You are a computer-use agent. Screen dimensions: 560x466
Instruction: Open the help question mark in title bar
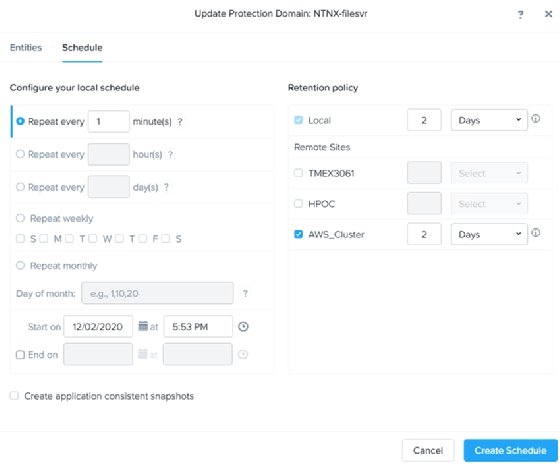click(x=520, y=14)
